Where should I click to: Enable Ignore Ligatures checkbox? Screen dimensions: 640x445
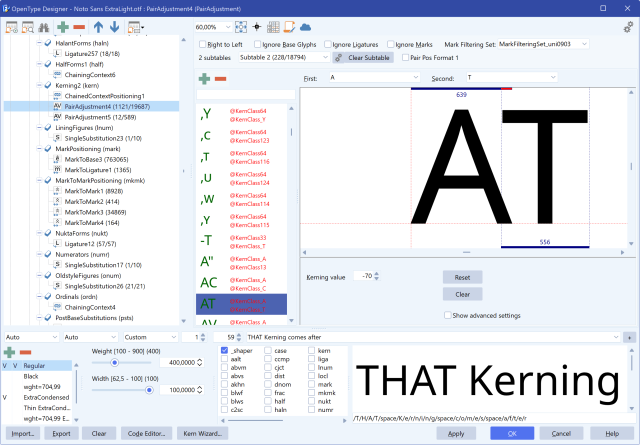[x=328, y=44]
